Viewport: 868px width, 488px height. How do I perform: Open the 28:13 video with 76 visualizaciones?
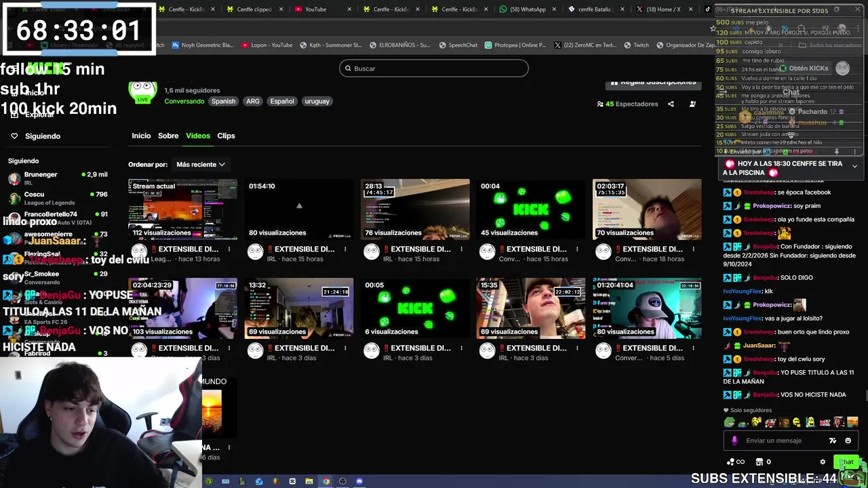[415, 209]
